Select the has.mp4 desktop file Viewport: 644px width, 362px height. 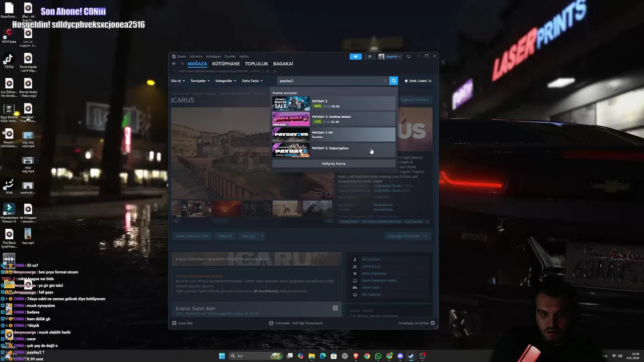tap(28, 236)
